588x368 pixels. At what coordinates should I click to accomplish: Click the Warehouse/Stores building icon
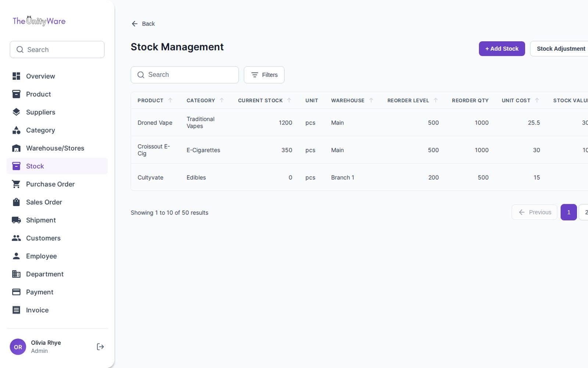pyautogui.click(x=16, y=148)
